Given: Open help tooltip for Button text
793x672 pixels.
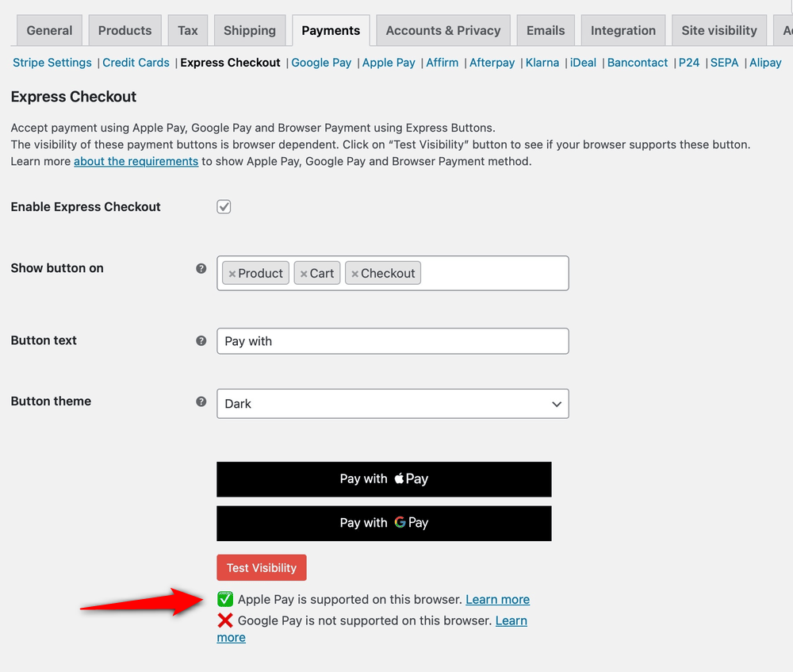Looking at the screenshot, I should [x=201, y=340].
